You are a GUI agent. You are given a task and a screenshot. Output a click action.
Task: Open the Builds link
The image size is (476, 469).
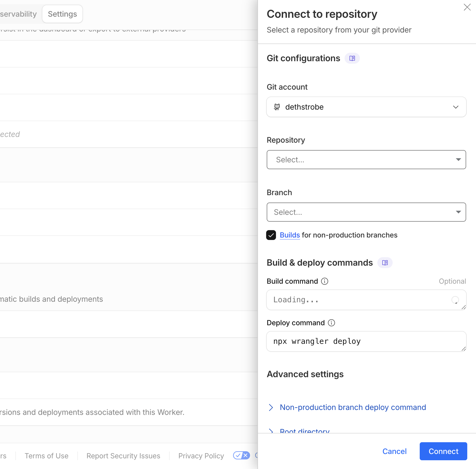(290, 235)
